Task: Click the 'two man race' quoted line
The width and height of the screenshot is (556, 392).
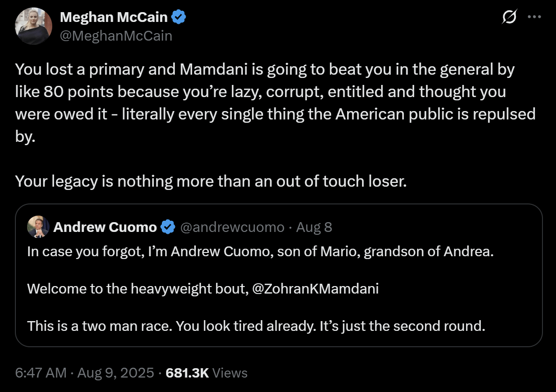Action: pos(256,326)
